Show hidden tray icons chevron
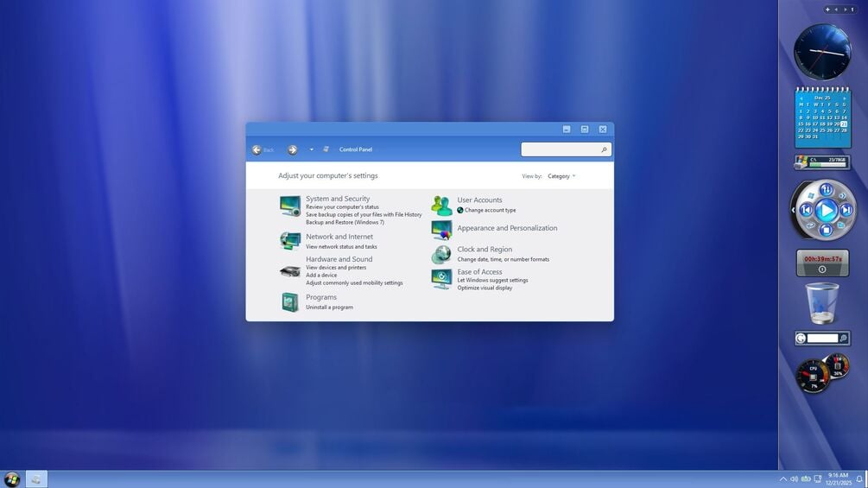 [x=782, y=479]
